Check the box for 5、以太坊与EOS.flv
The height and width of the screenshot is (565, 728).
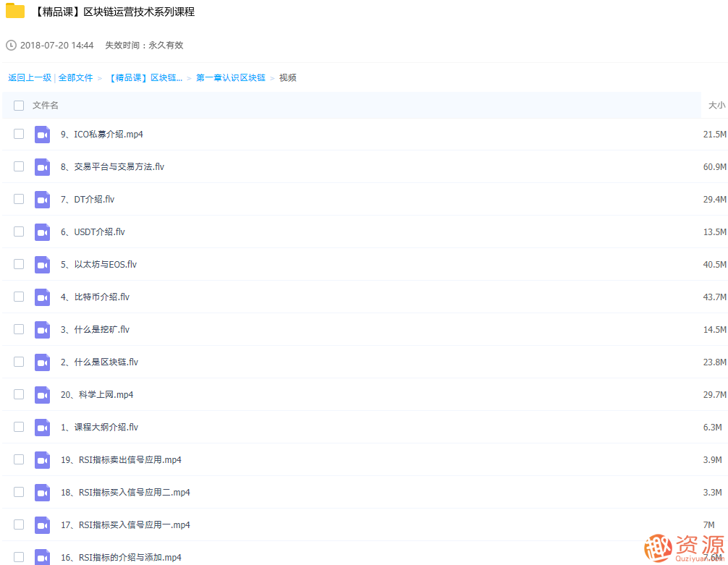pos(19,264)
